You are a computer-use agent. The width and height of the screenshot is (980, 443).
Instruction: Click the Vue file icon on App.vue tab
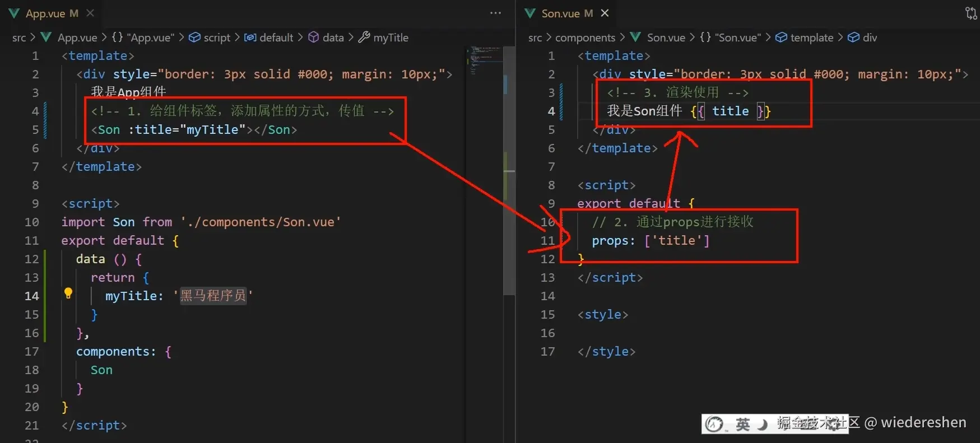pos(15,13)
